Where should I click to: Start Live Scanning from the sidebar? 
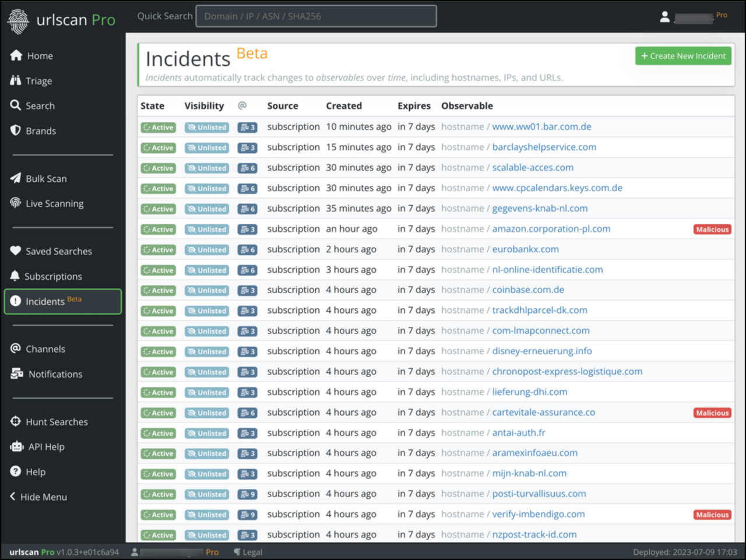(x=54, y=203)
